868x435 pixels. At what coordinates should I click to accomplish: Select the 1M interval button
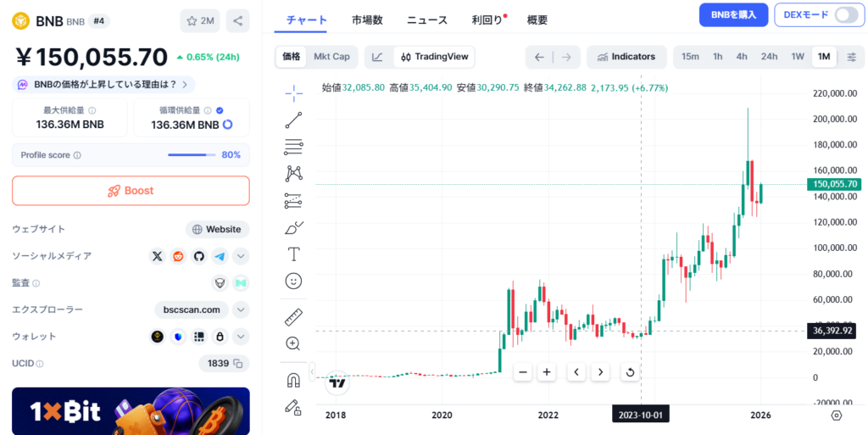(x=824, y=57)
